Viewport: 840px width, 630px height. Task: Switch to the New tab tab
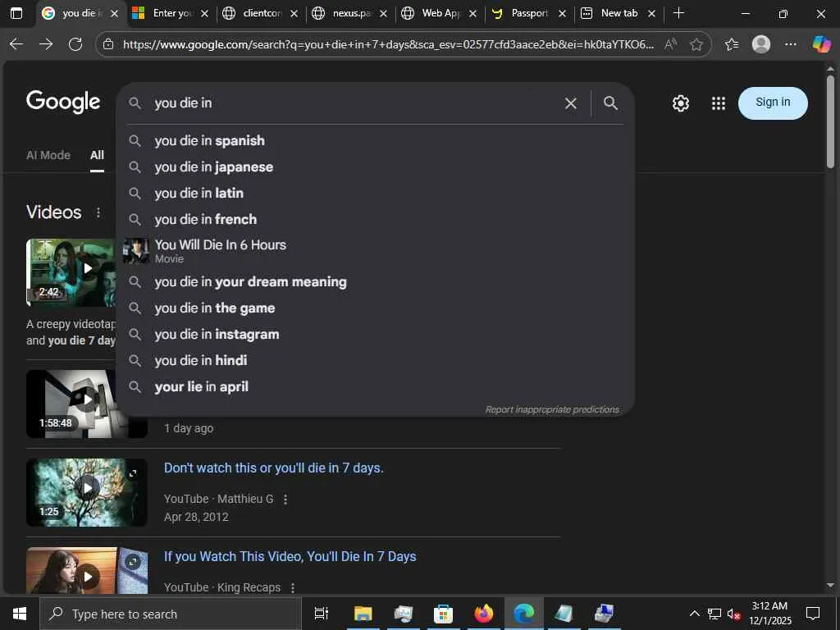tap(619, 13)
